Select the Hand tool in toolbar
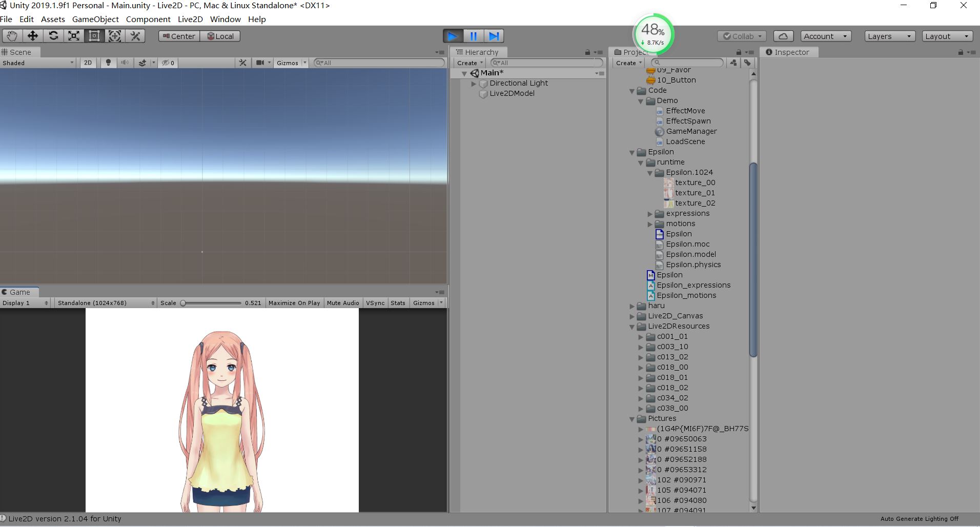980x527 pixels. pos(12,36)
